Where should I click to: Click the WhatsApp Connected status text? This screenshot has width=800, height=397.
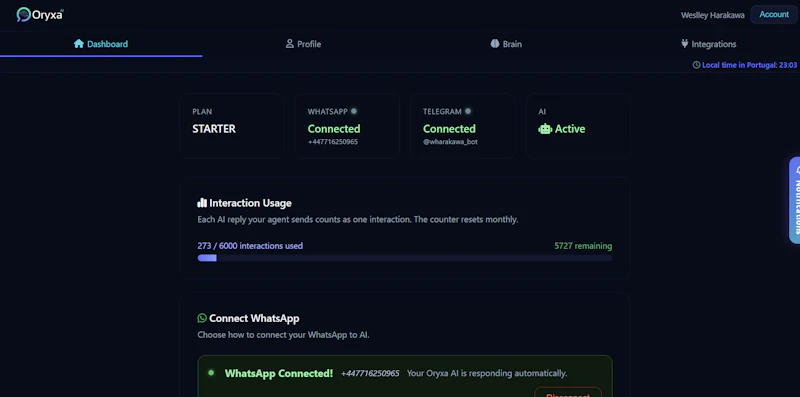pyautogui.click(x=334, y=129)
